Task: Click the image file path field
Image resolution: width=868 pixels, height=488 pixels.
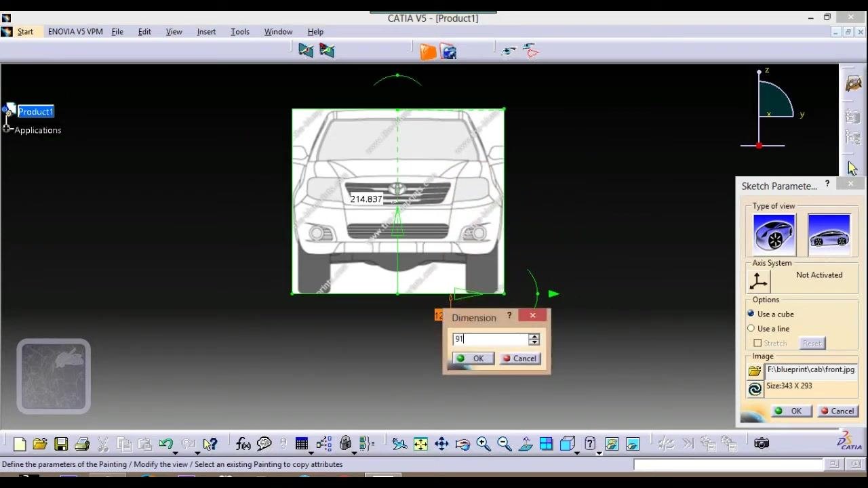Action: tap(811, 370)
